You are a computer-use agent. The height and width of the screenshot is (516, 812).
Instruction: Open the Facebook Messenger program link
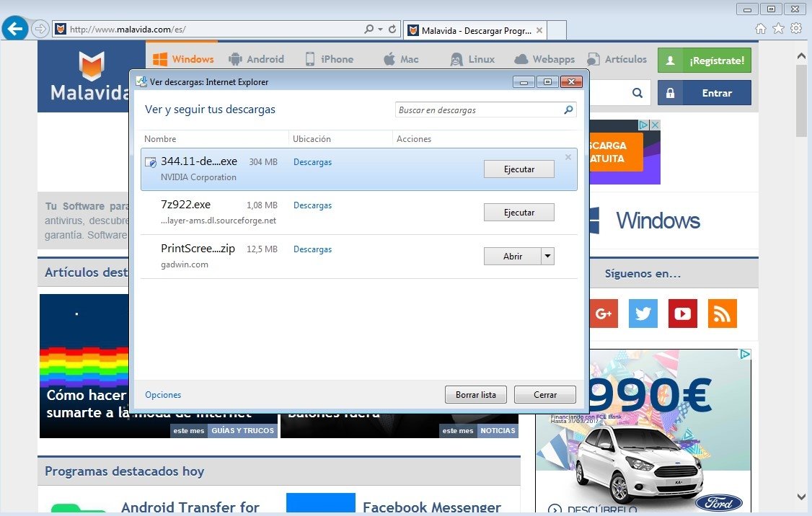(x=432, y=507)
